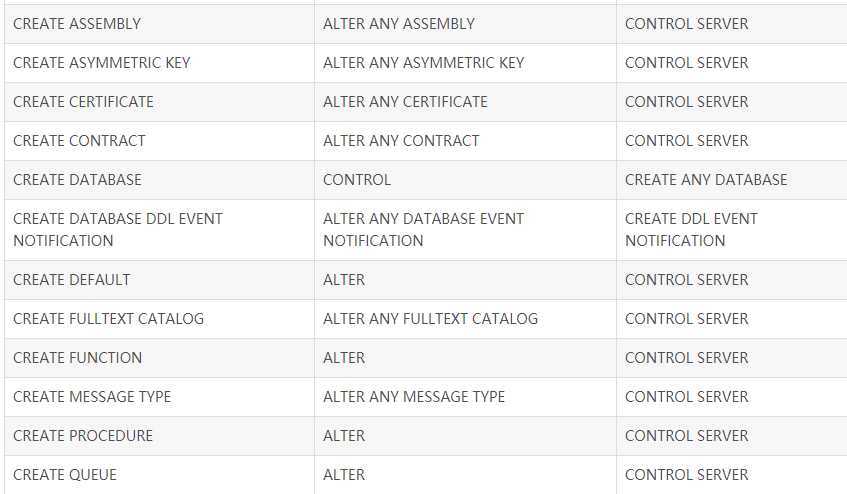This screenshot has width=847, height=494.
Task: Select the CREATE PROCEDURE cell
Action: coord(159,436)
